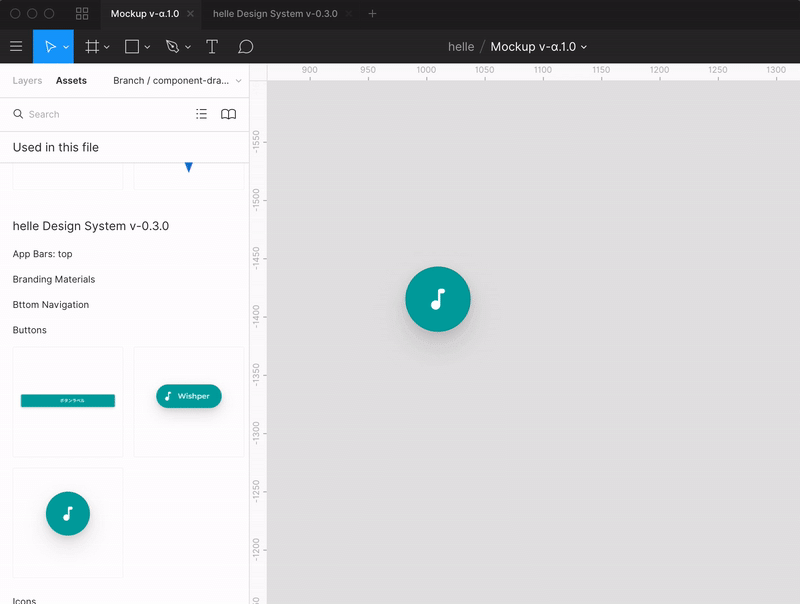This screenshot has width=800, height=604.
Task: Select the Frame tool
Action: point(92,46)
